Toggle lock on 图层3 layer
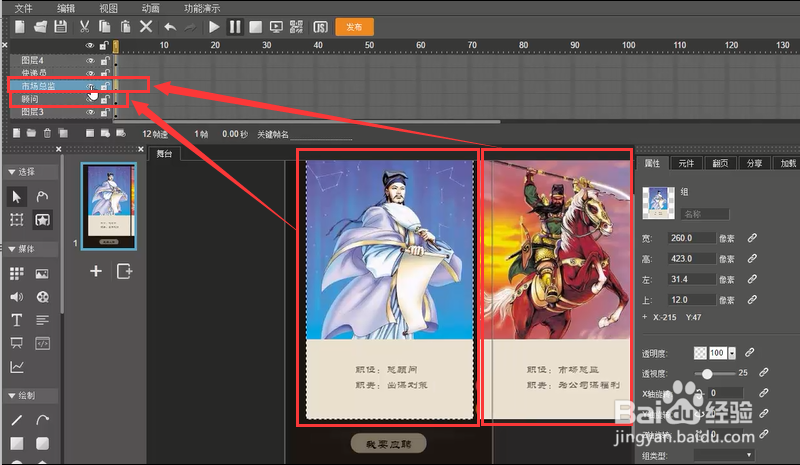800x465 pixels. pos(105,112)
